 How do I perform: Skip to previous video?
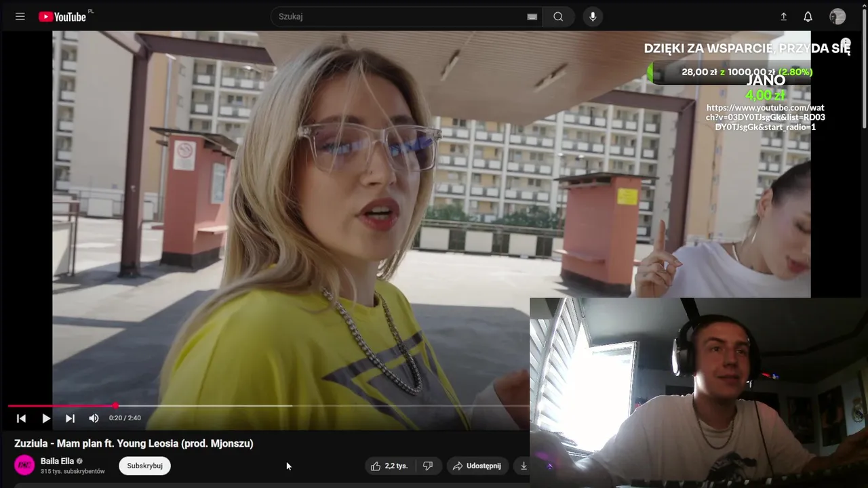coord(21,418)
